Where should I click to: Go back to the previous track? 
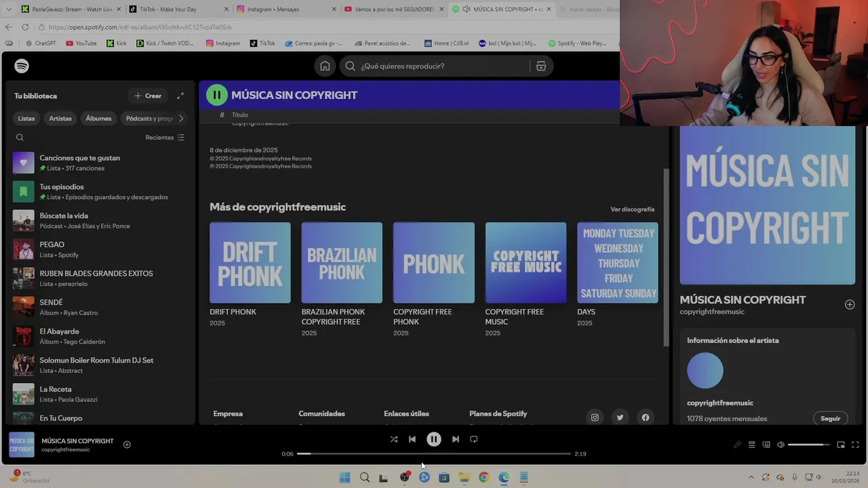tap(412, 439)
